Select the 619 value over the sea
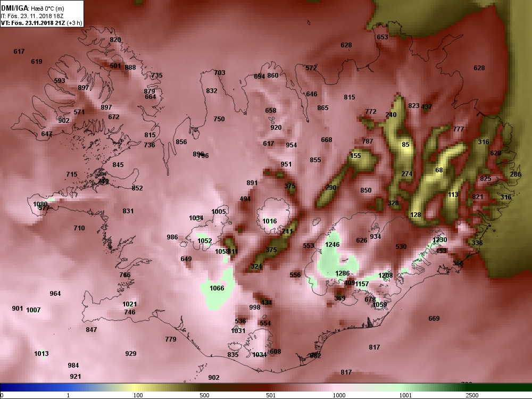The width and height of the screenshot is (532, 399). tap(37, 62)
